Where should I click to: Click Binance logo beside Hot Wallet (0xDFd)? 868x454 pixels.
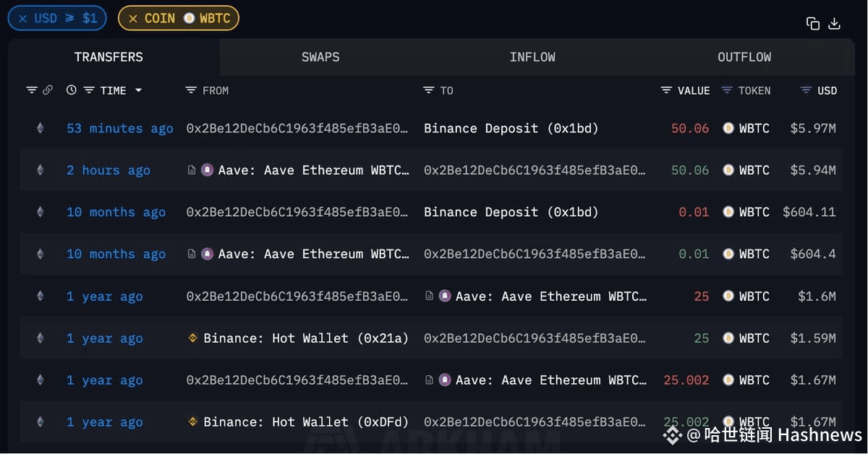click(x=192, y=422)
